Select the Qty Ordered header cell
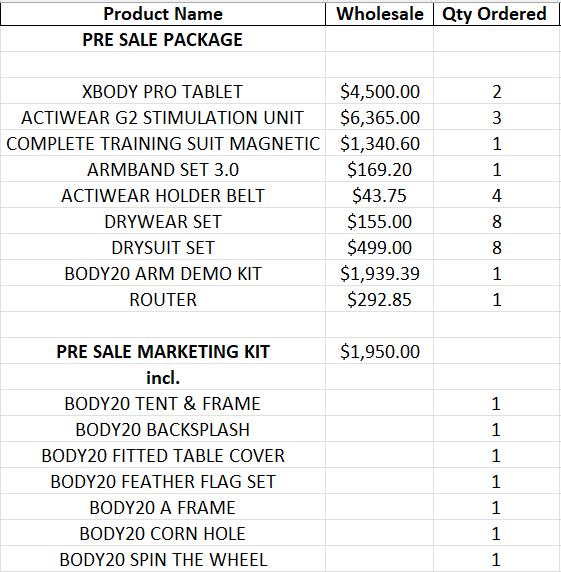Viewport: 561px width, 572px height. (x=494, y=14)
